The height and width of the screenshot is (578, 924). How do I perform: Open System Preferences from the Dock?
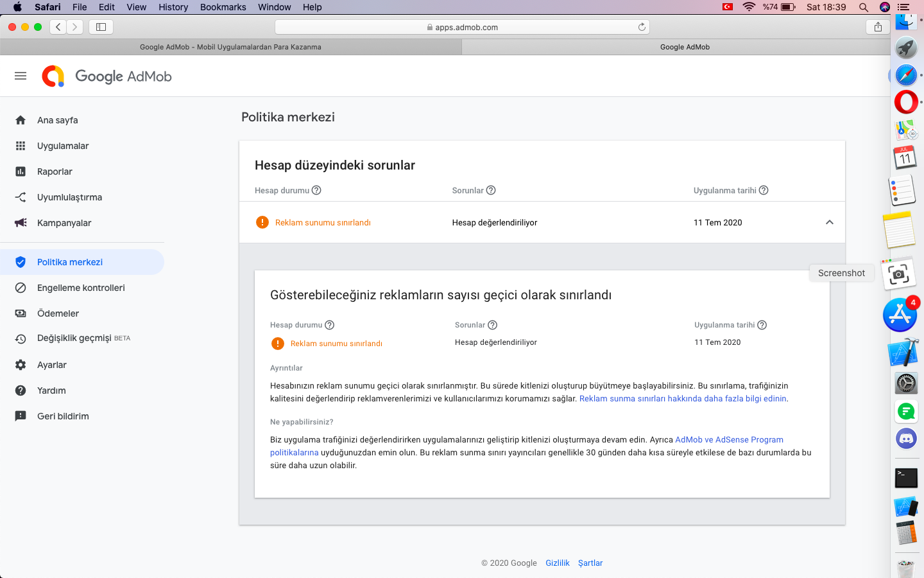pos(906,383)
